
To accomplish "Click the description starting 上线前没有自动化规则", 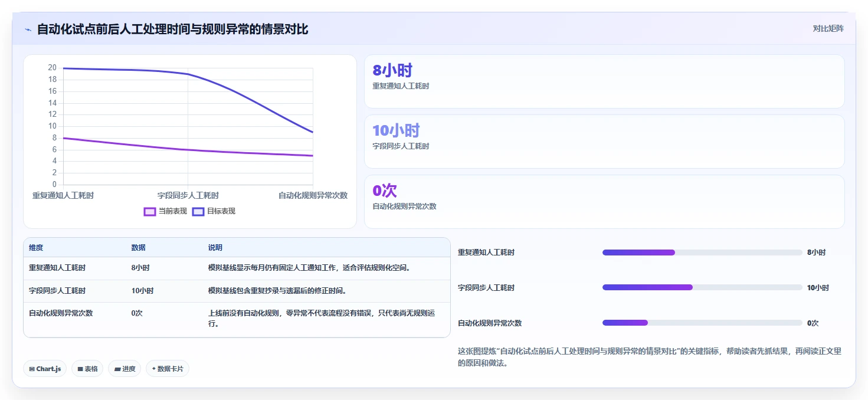I will (x=322, y=319).
